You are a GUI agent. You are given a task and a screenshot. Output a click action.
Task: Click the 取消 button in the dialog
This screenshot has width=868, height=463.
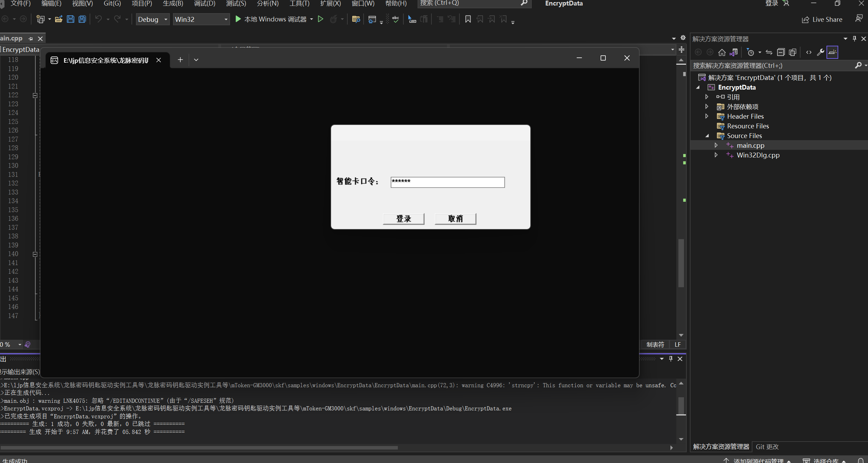pos(455,219)
